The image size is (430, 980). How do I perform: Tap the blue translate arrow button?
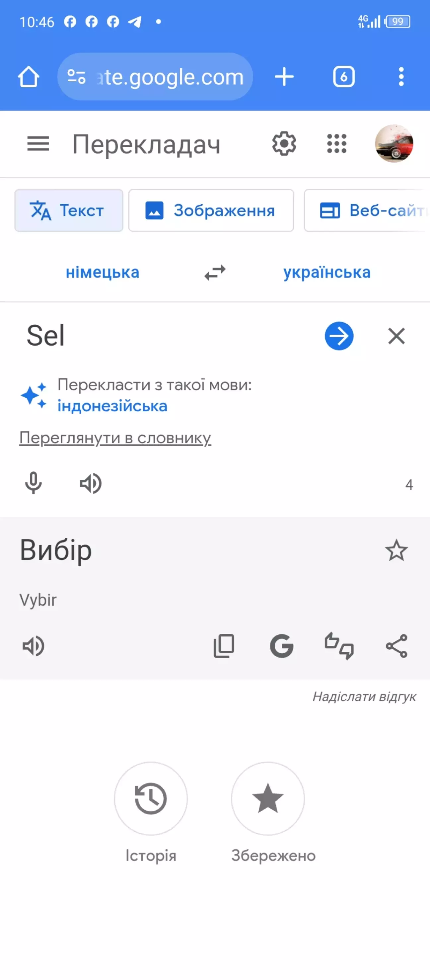click(339, 336)
